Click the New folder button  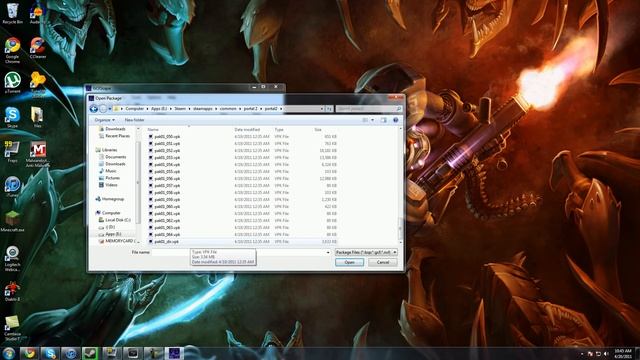(x=134, y=120)
